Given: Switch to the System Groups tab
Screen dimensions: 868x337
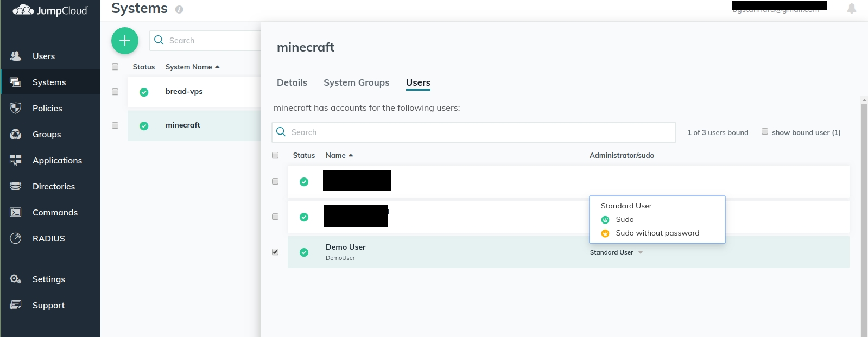Looking at the screenshot, I should [357, 82].
